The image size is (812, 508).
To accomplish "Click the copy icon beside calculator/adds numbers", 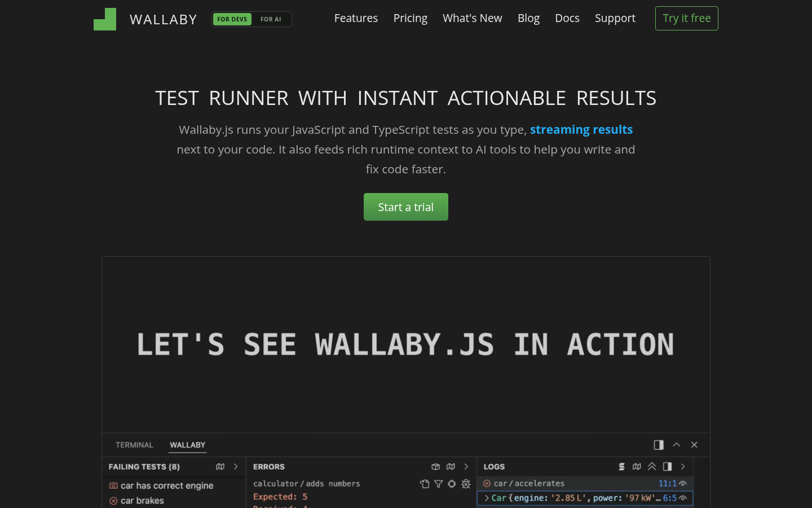I will [425, 484].
